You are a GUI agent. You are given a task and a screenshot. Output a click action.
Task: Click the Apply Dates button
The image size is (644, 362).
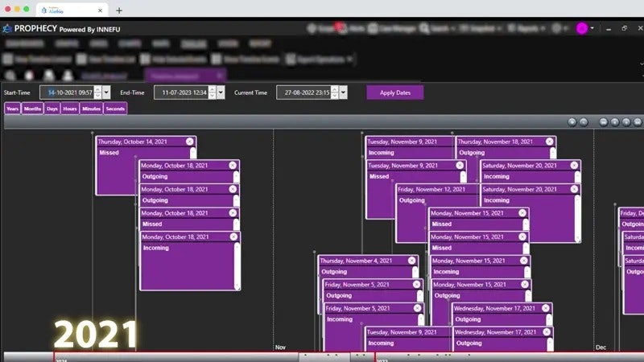[x=395, y=93]
